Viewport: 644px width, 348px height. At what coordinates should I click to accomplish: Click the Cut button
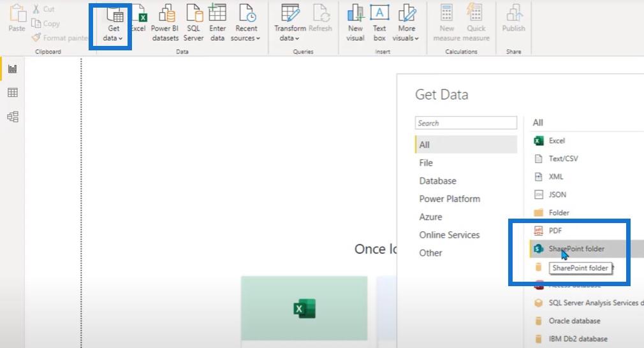[43, 9]
